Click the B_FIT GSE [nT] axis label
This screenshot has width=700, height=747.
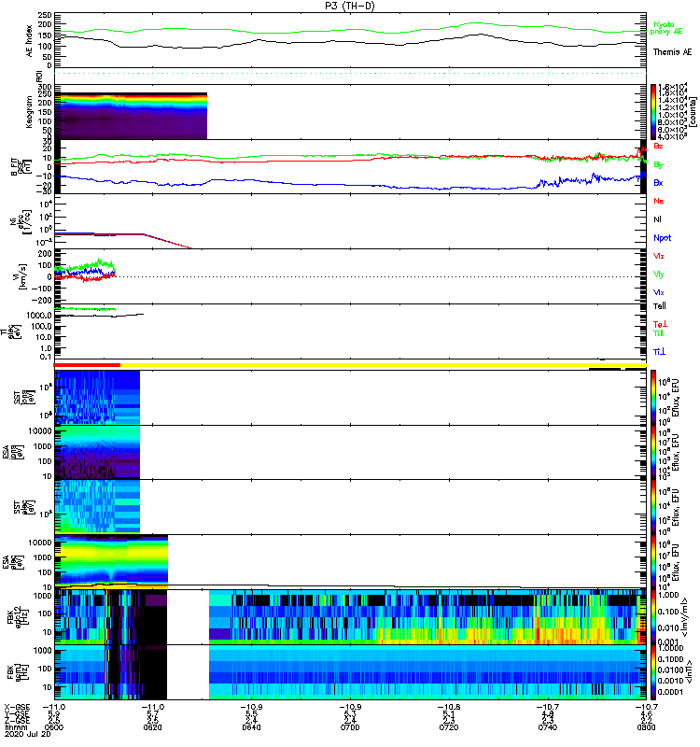click(x=21, y=167)
